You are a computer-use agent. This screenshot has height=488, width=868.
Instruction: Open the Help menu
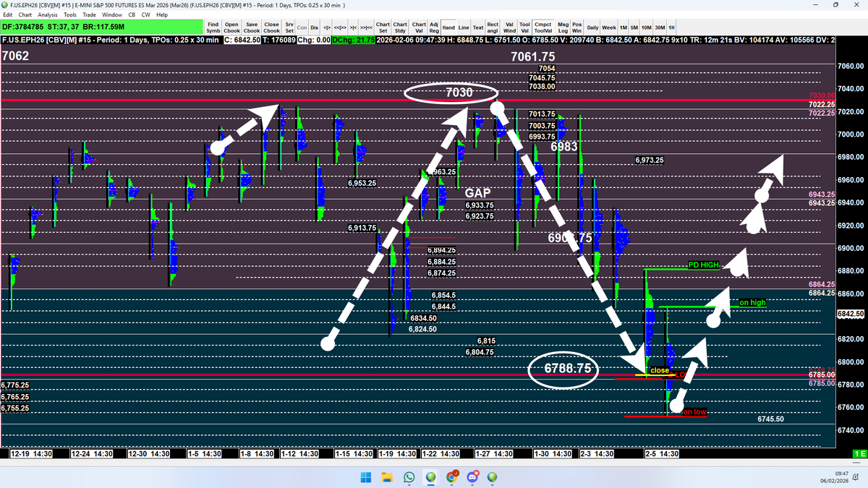click(x=162, y=14)
